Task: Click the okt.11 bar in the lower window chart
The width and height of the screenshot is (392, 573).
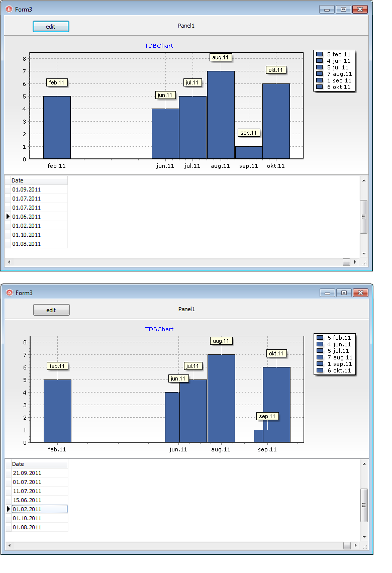Action: point(276,405)
